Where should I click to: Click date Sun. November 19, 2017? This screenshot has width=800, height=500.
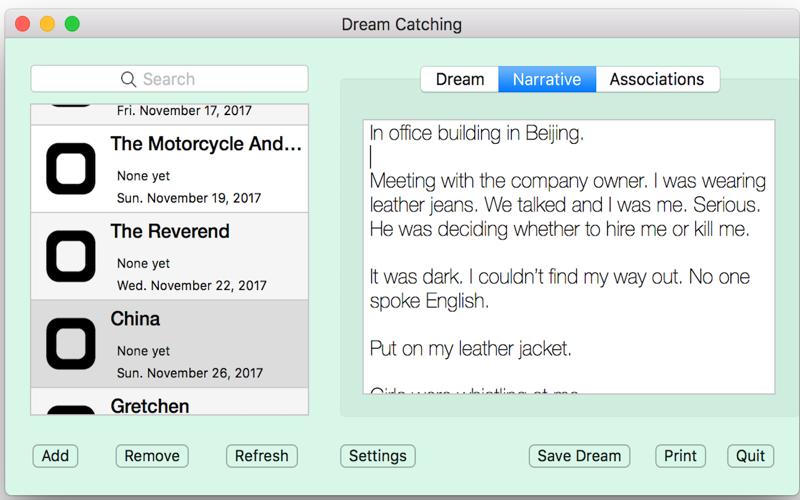(189, 198)
